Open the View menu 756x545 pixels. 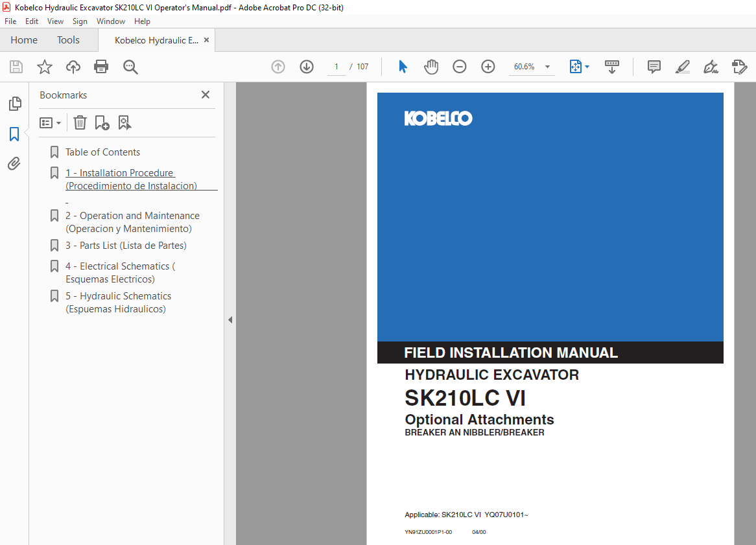(x=55, y=21)
